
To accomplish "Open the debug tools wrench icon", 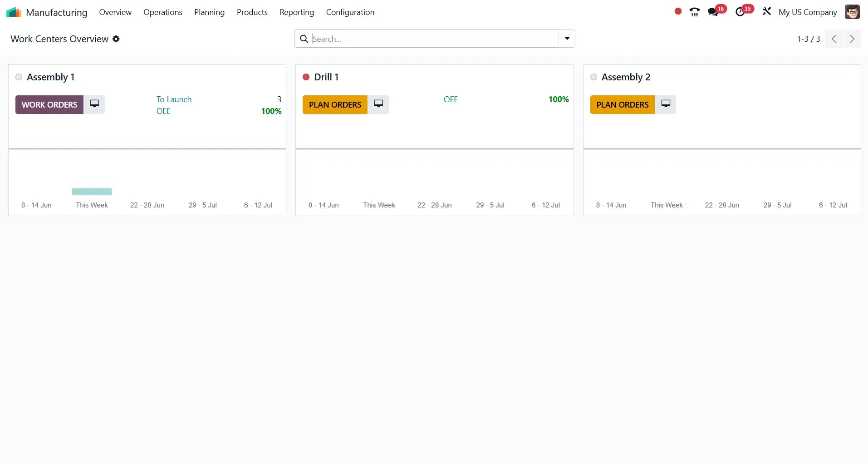I will [767, 12].
